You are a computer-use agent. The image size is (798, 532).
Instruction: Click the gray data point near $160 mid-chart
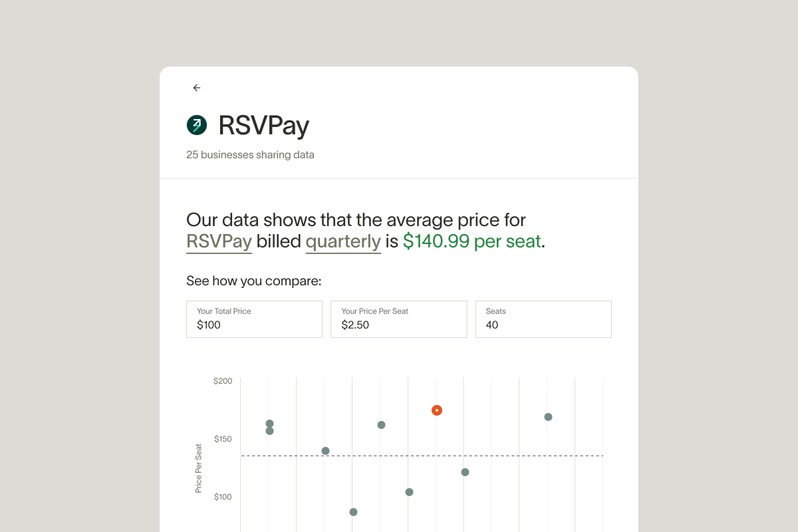click(x=381, y=424)
